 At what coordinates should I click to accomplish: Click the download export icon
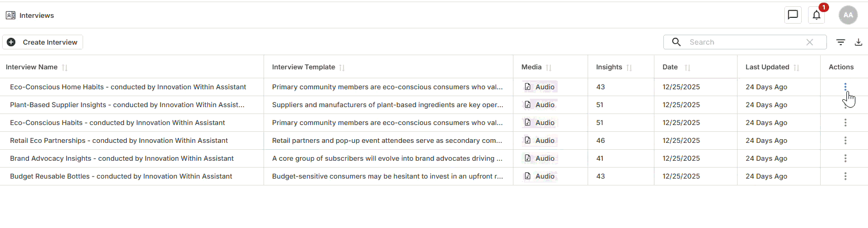pyautogui.click(x=859, y=42)
